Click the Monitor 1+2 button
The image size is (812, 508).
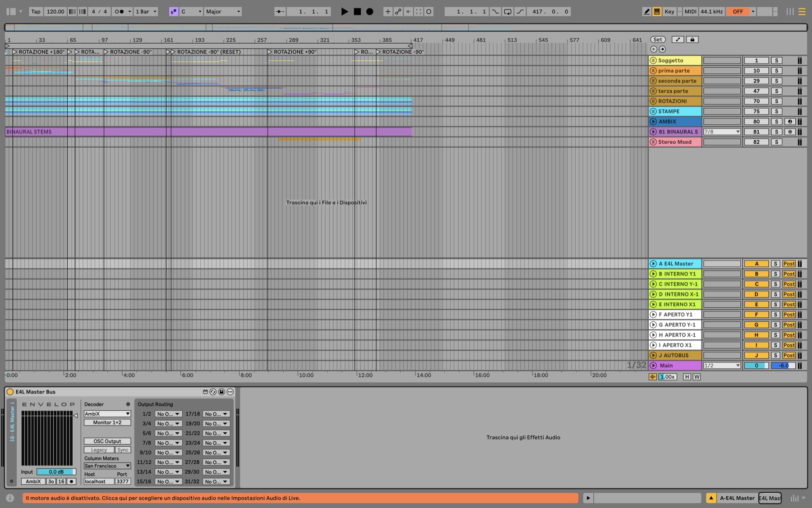[x=107, y=423]
